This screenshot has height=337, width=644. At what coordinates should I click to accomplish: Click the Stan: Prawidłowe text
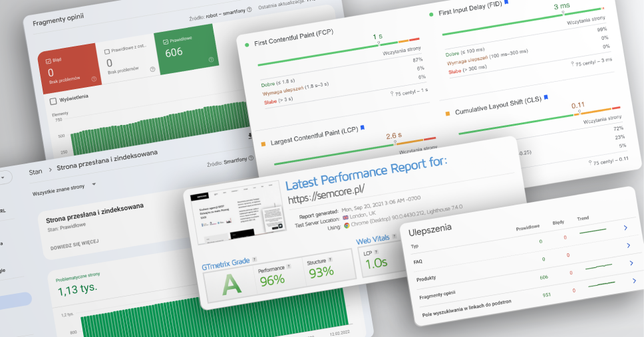pos(67,227)
